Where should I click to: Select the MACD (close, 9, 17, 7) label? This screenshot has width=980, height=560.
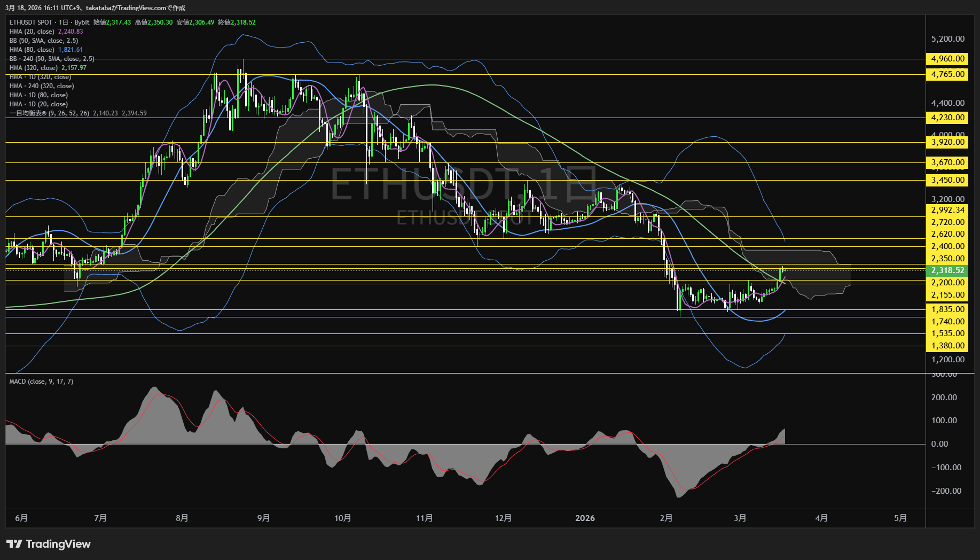pos(41,382)
